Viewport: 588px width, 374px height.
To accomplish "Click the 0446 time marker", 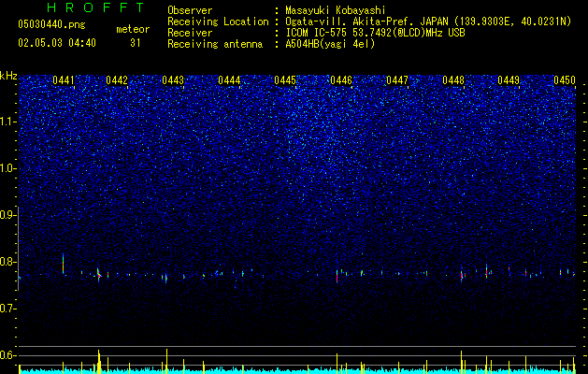I will click(341, 80).
